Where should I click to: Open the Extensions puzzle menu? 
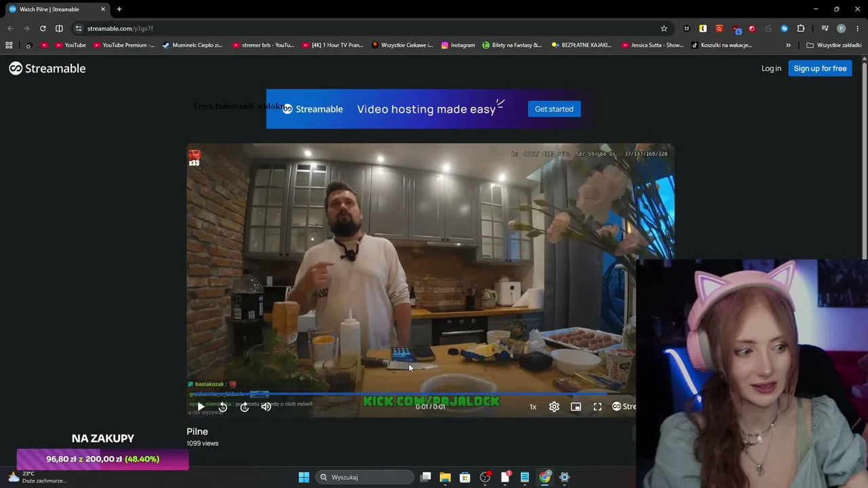pos(801,28)
